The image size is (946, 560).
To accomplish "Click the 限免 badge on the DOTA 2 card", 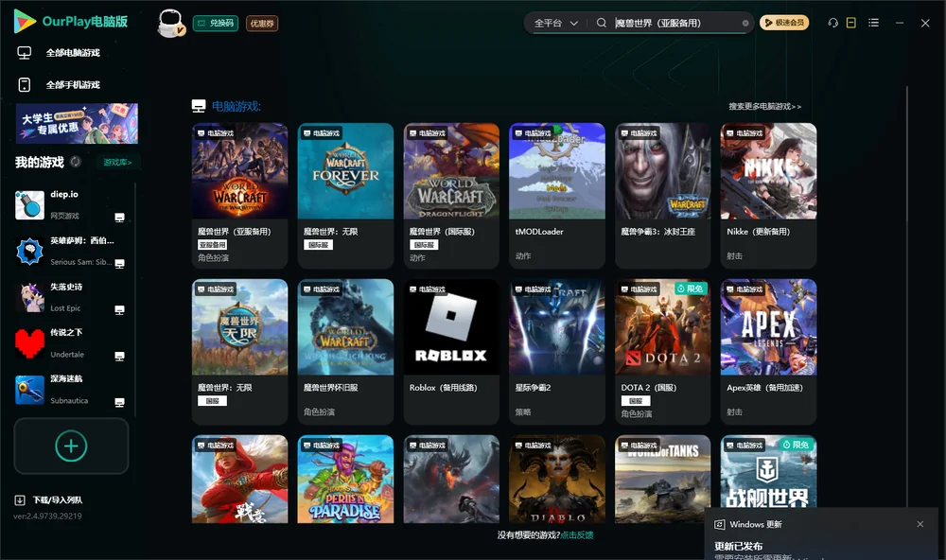I will click(x=691, y=289).
